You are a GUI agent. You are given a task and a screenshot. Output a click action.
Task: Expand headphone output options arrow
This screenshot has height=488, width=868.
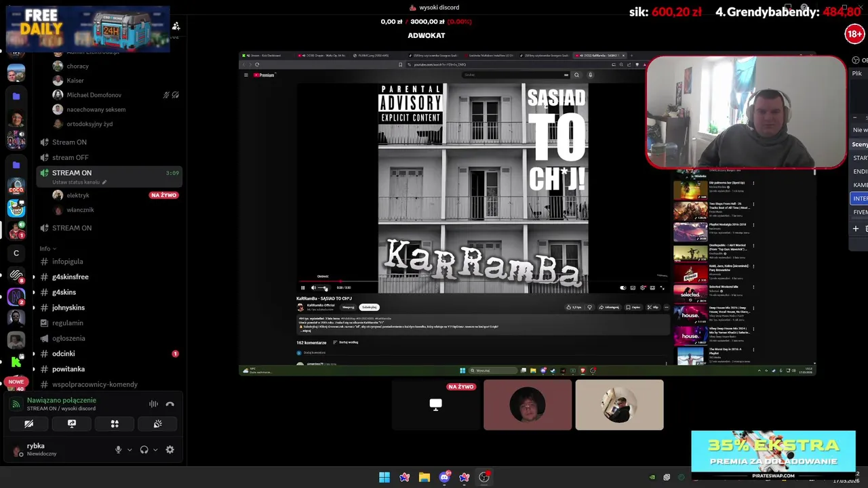pos(155,449)
